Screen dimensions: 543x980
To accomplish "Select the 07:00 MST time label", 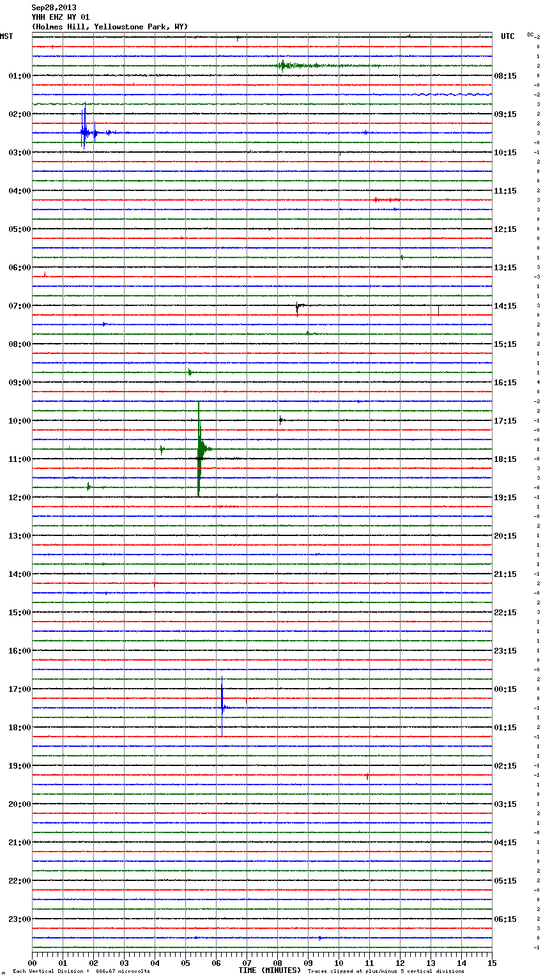I will 19,306.
